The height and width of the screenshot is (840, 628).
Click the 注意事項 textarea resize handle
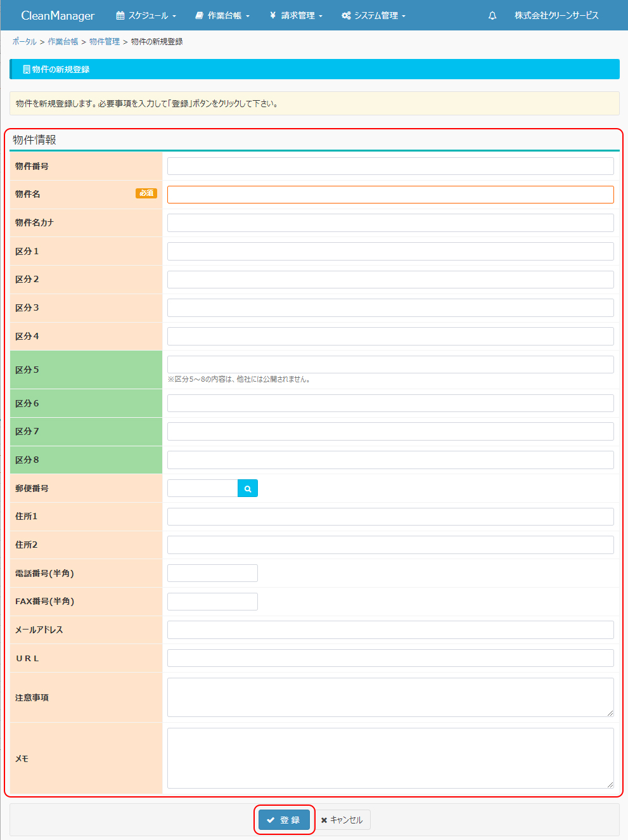[610, 713]
